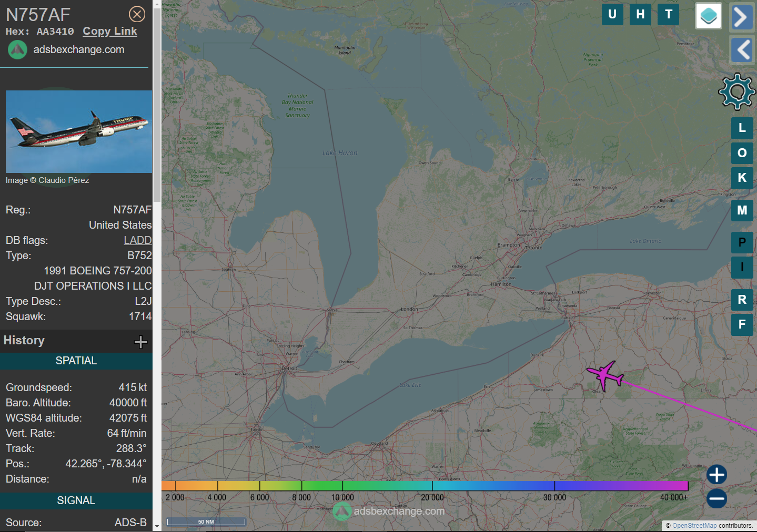Click the Source value ADS-B

[130, 523]
